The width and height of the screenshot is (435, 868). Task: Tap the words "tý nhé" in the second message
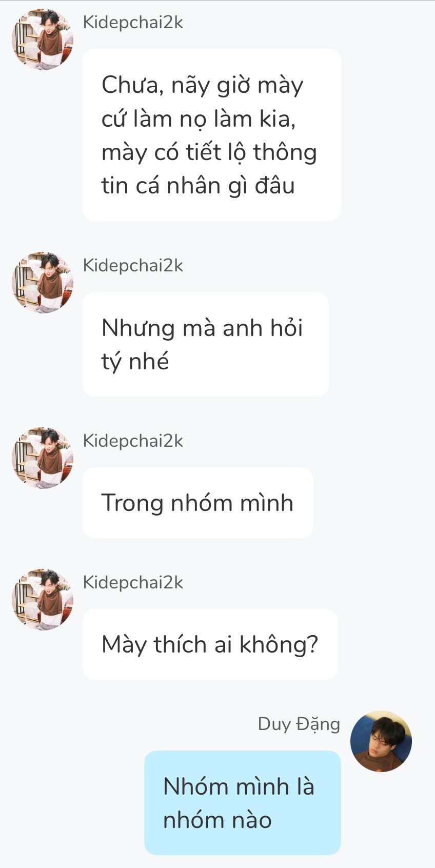[135, 362]
